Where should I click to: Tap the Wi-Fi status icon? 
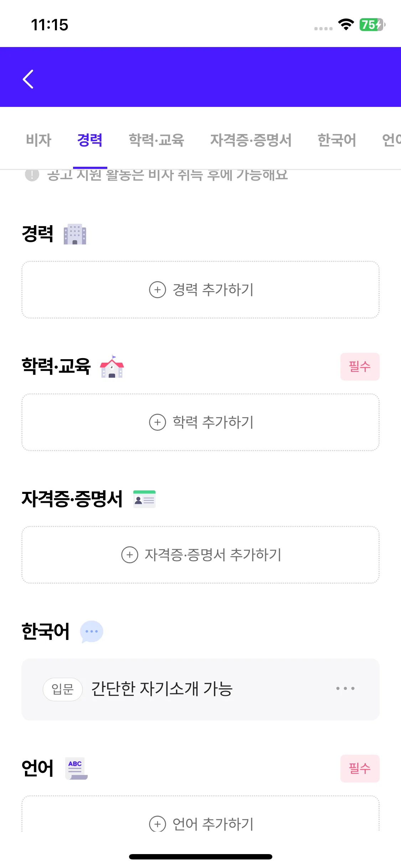346,25
